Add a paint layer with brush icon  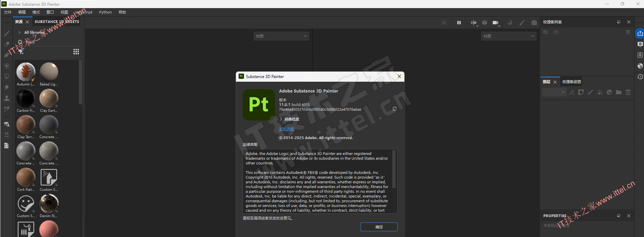pyautogui.click(x=590, y=92)
